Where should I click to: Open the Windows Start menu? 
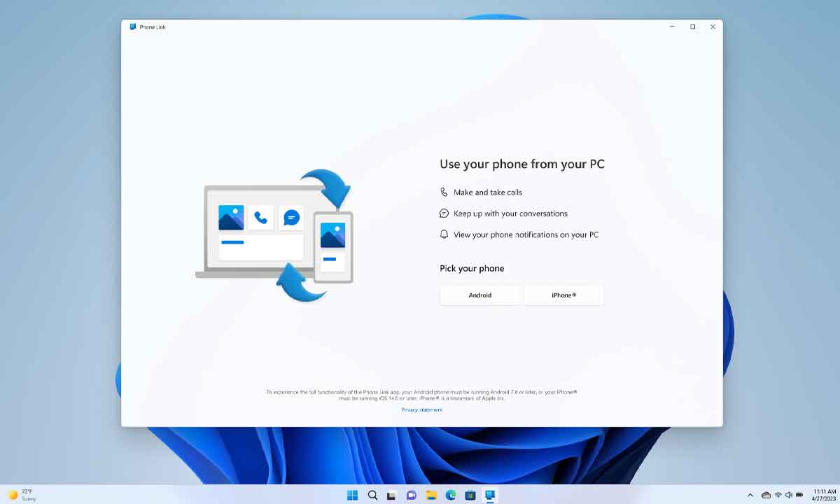tap(353, 495)
